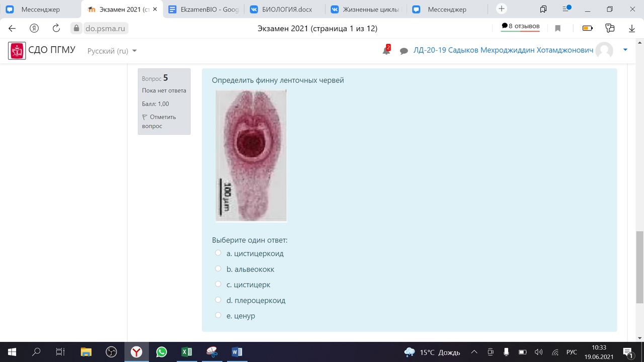Image resolution: width=644 pixels, height=362 pixels.
Task: Open Word from taskbar
Action: [237, 352]
